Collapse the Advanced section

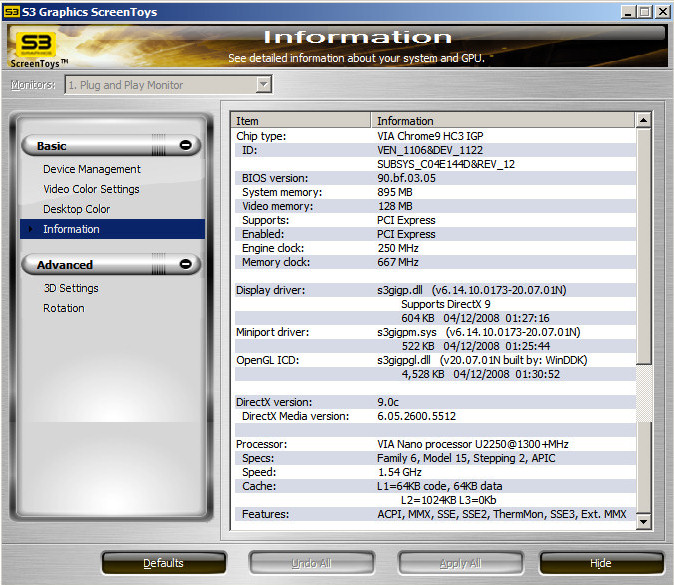(186, 263)
